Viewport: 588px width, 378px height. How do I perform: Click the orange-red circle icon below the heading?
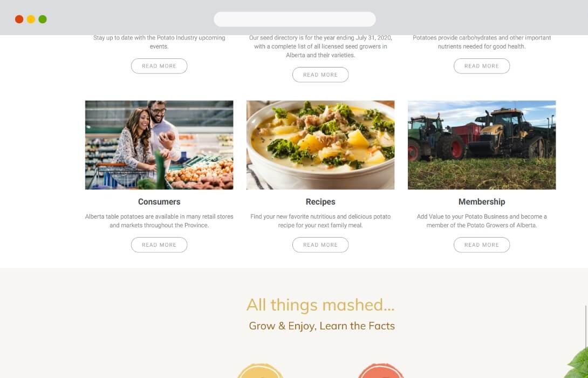[x=381, y=371]
